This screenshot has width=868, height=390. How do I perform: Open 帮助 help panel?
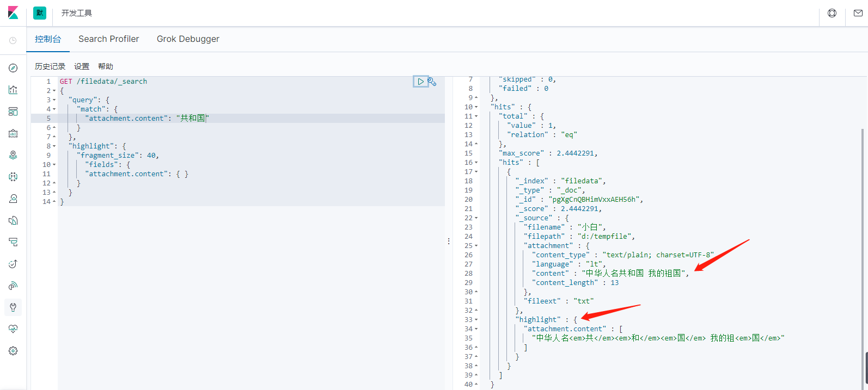point(106,66)
